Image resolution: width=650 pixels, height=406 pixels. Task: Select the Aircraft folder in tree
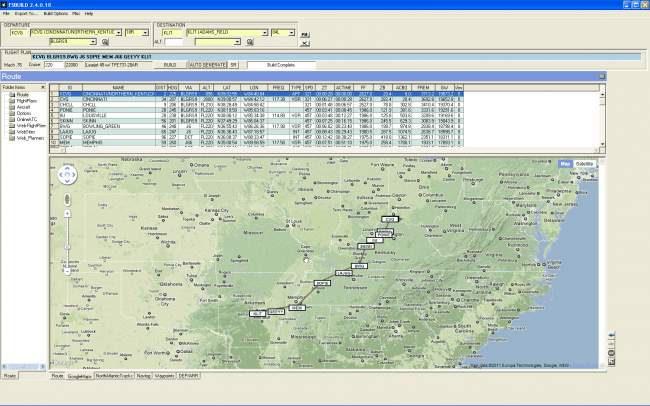pos(24,107)
